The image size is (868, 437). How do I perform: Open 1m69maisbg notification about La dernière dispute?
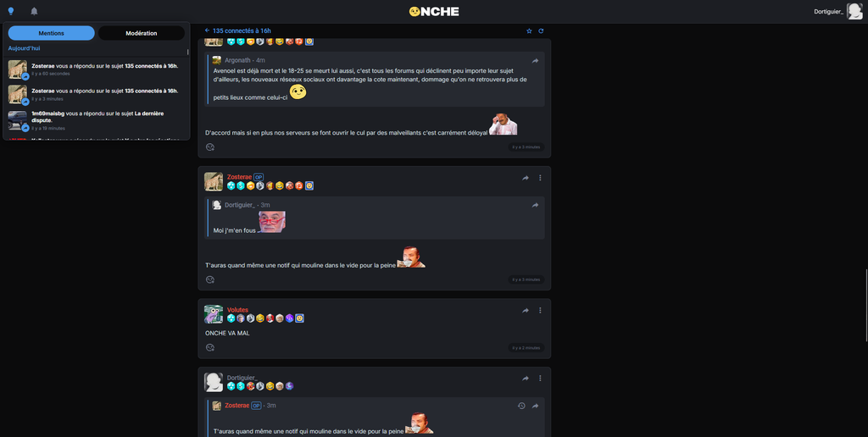97,120
